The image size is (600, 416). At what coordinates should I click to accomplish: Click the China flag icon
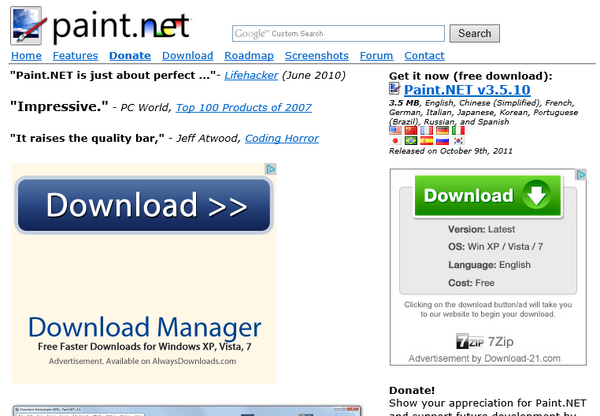[411, 130]
